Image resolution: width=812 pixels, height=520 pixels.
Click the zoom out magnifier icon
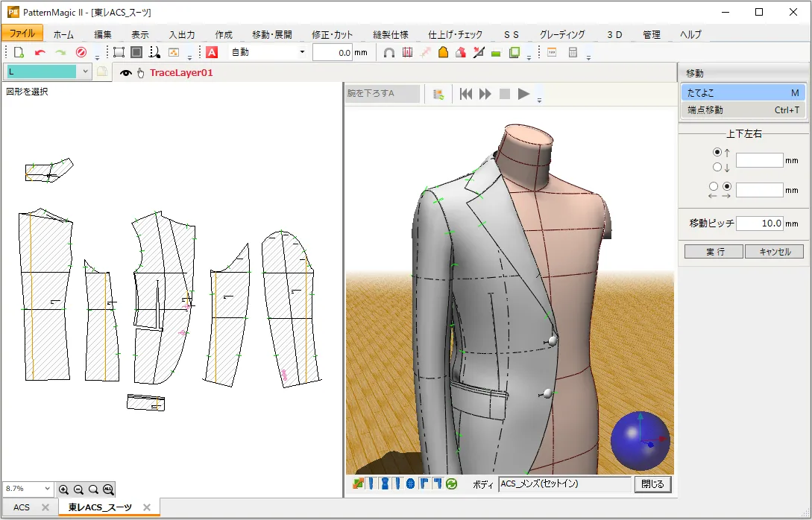tap(78, 489)
